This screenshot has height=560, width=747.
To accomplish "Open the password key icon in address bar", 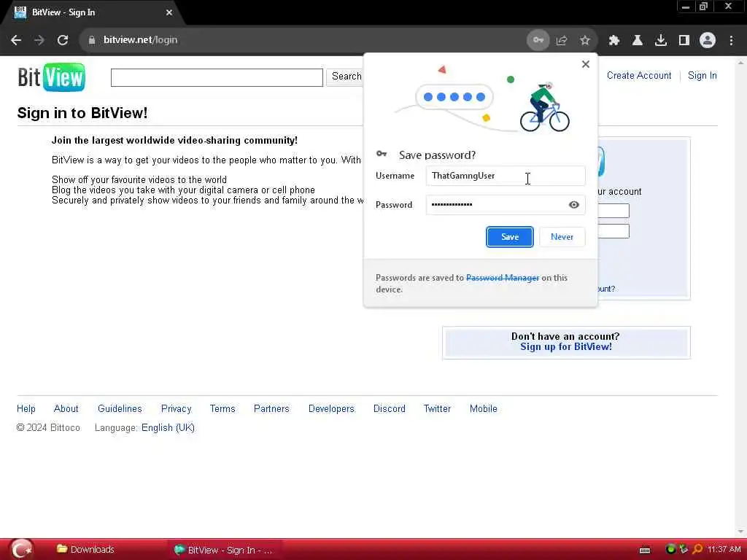I will pos(538,40).
